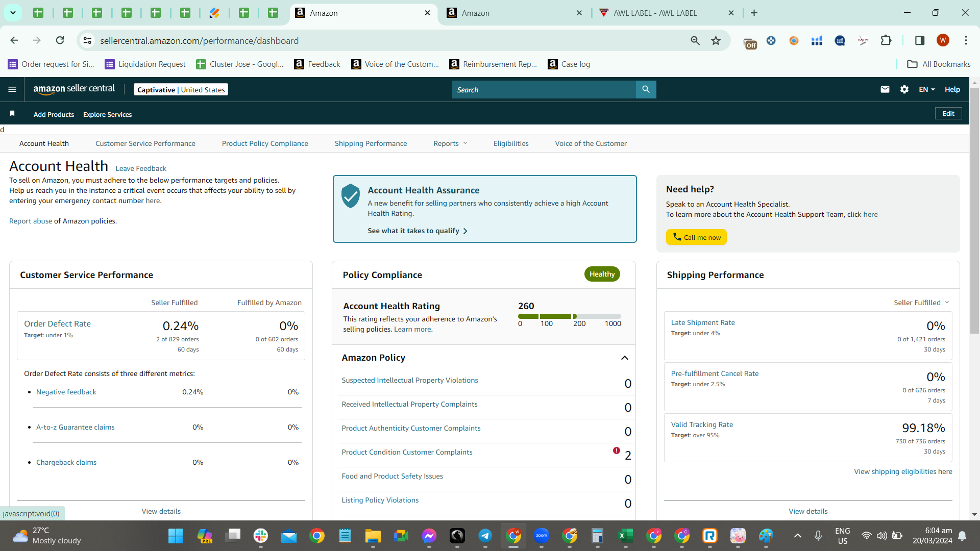
Task: Open the Chrome Extensions puzzle icon
Action: (x=886, y=40)
